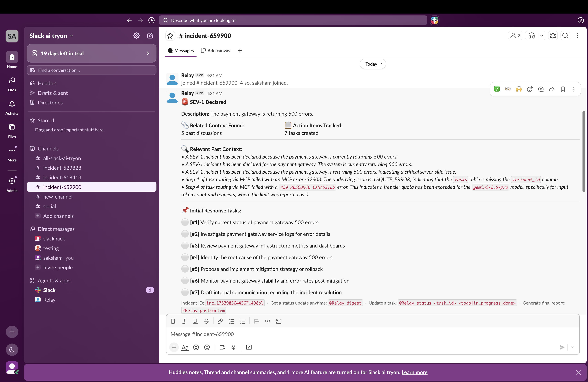This screenshot has height=382, width=588.
Task: Open Activity in the left rail
Action: click(x=12, y=108)
